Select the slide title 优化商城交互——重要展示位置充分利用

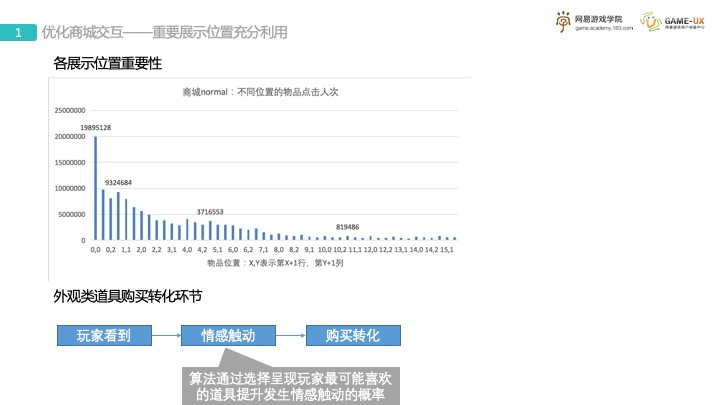click(x=164, y=32)
